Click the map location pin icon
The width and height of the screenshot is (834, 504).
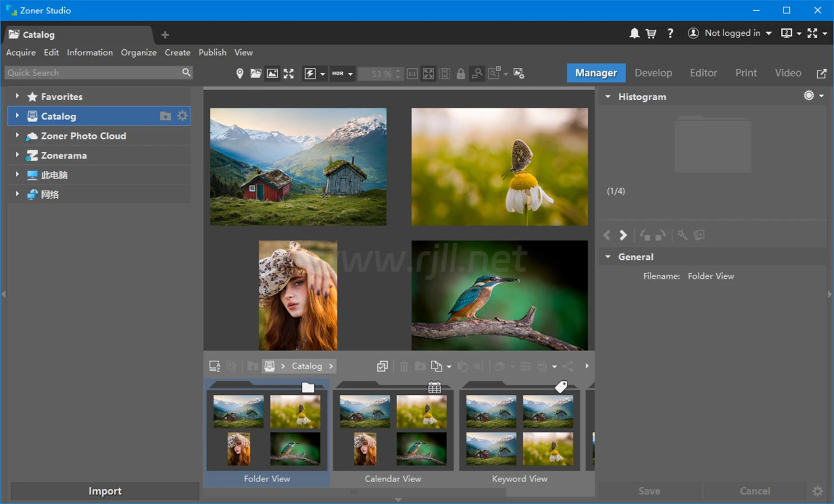coord(240,73)
